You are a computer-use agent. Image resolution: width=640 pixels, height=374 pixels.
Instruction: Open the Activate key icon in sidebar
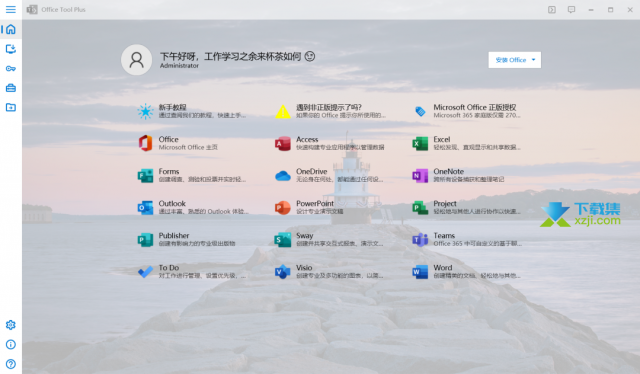11,69
